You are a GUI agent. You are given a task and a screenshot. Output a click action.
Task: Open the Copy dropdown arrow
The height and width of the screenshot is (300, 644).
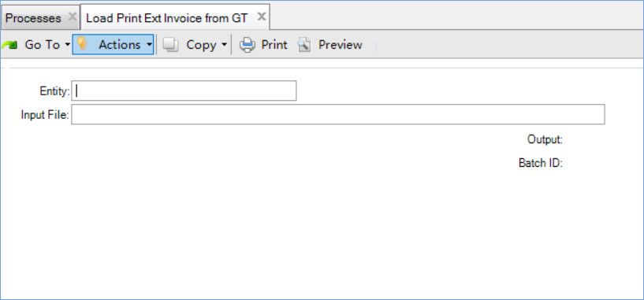click(x=224, y=44)
